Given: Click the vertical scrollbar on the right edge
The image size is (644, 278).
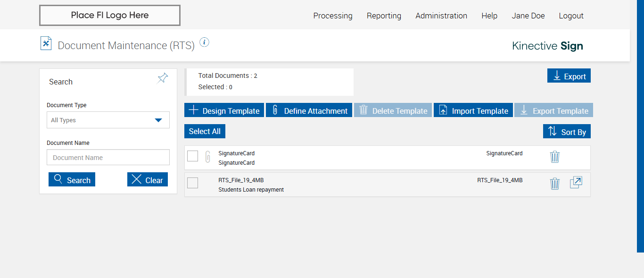Looking at the screenshot, I should tap(640, 126).
